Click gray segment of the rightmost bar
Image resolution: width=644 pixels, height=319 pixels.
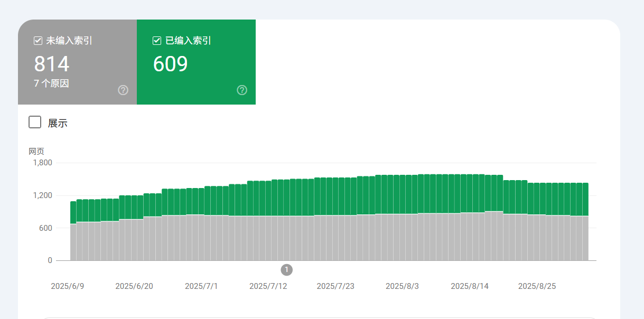tap(585, 238)
